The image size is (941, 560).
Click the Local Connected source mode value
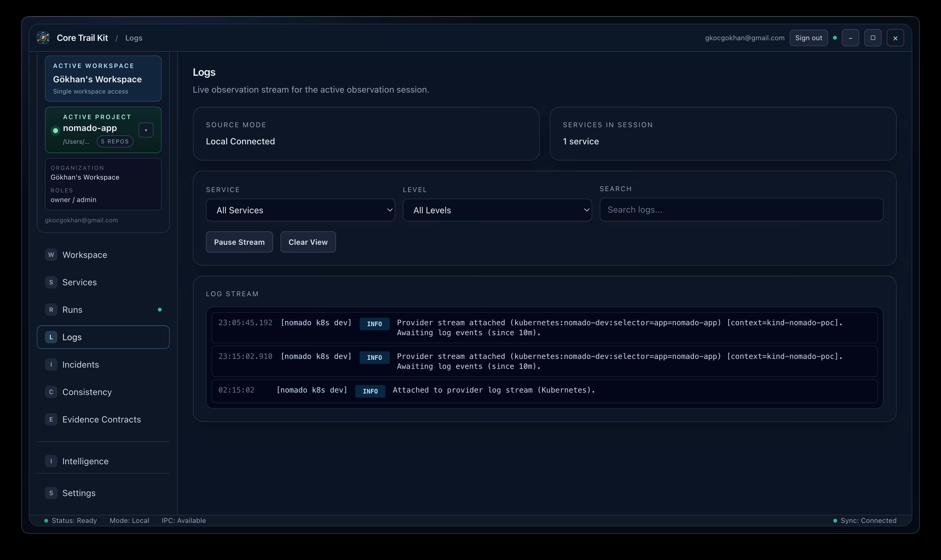(x=241, y=141)
